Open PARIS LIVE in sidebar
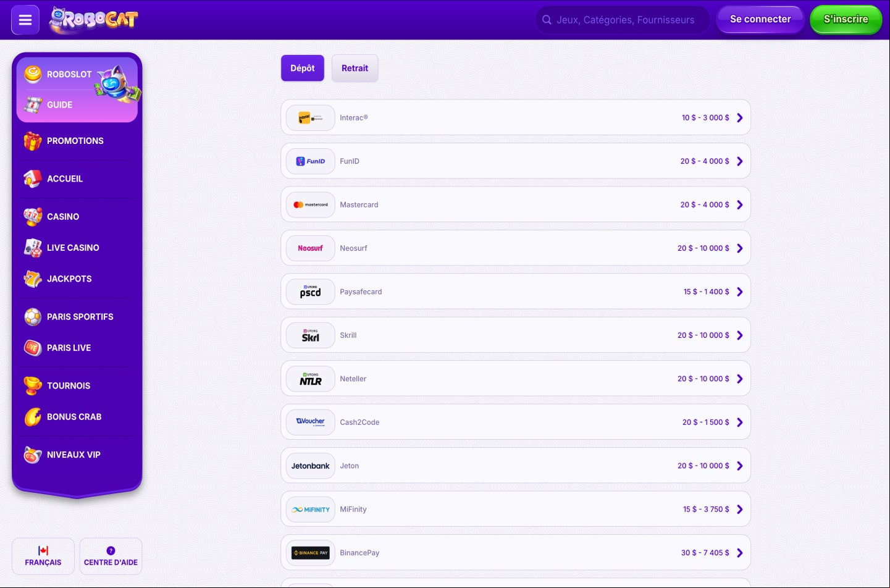890x588 pixels. pyautogui.click(x=69, y=348)
